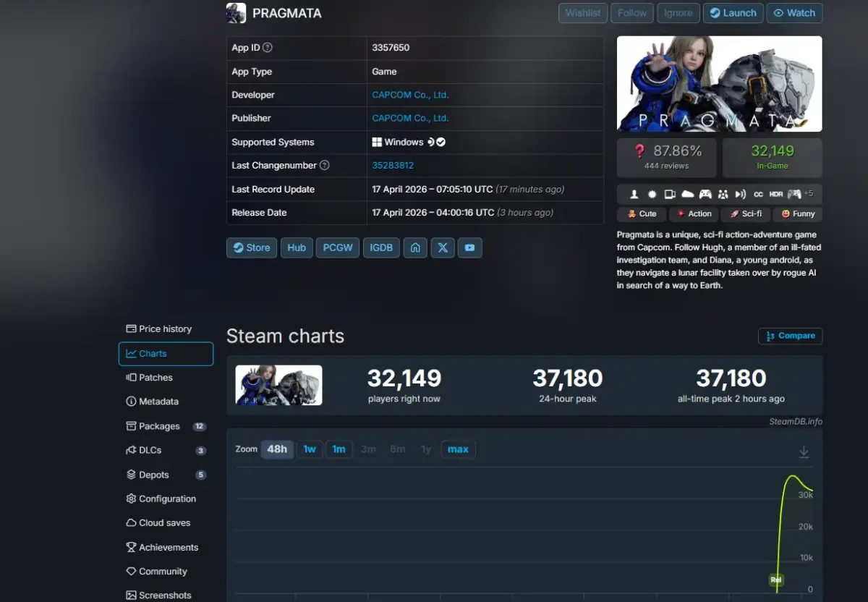
Task: Open the CAPCOM developer link
Action: [x=410, y=95]
